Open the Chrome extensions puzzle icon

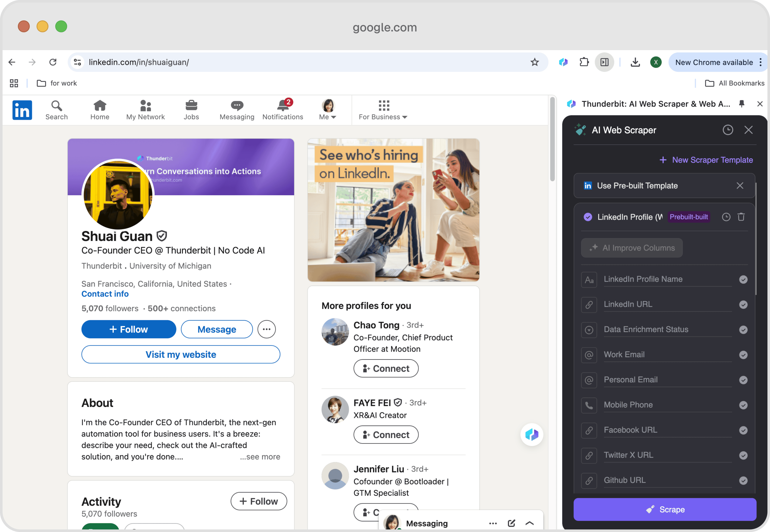(584, 62)
